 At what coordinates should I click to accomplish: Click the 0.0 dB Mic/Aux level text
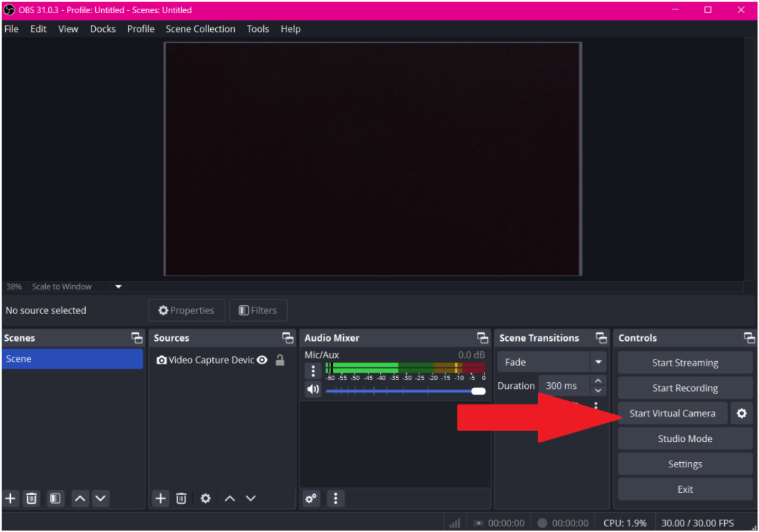[x=472, y=355]
